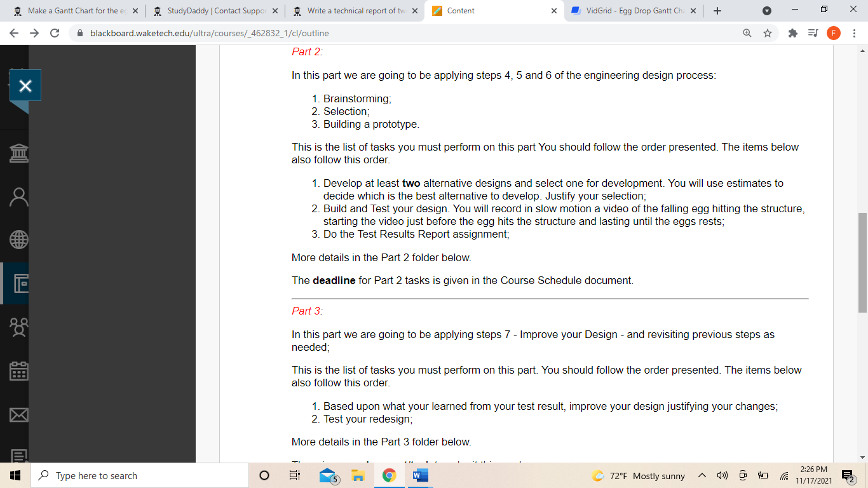
Task: Open the Institution Page sidebar icon
Action: pyautogui.click(x=19, y=153)
